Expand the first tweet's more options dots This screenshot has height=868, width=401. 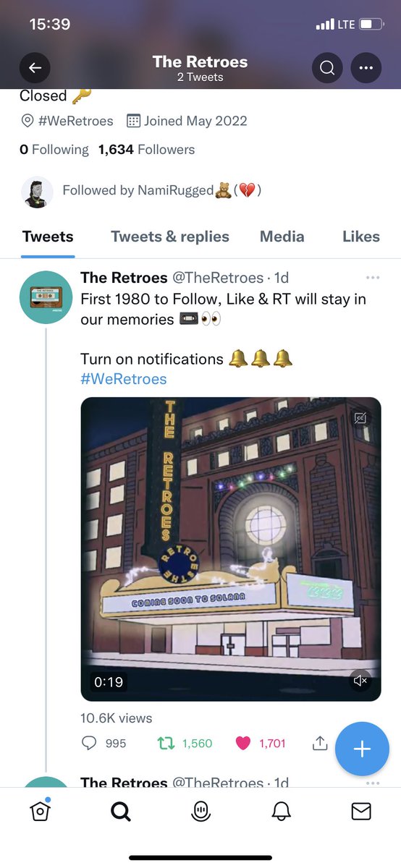click(x=373, y=278)
